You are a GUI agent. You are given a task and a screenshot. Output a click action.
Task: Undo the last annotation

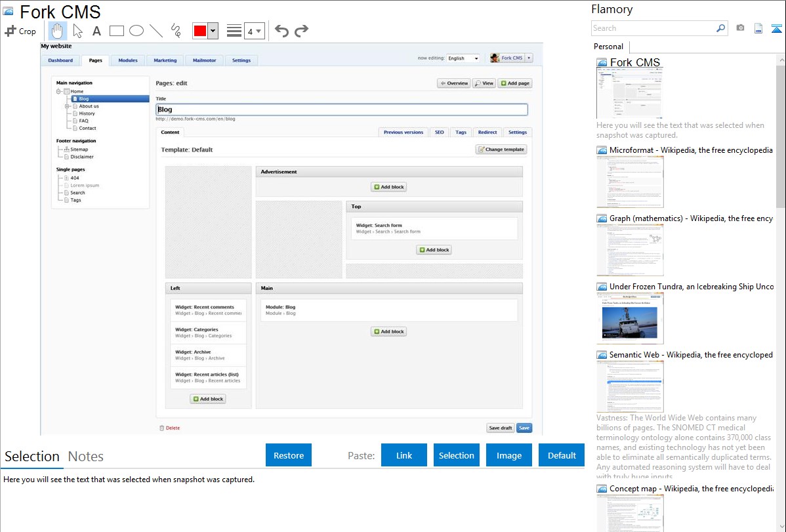(x=281, y=31)
